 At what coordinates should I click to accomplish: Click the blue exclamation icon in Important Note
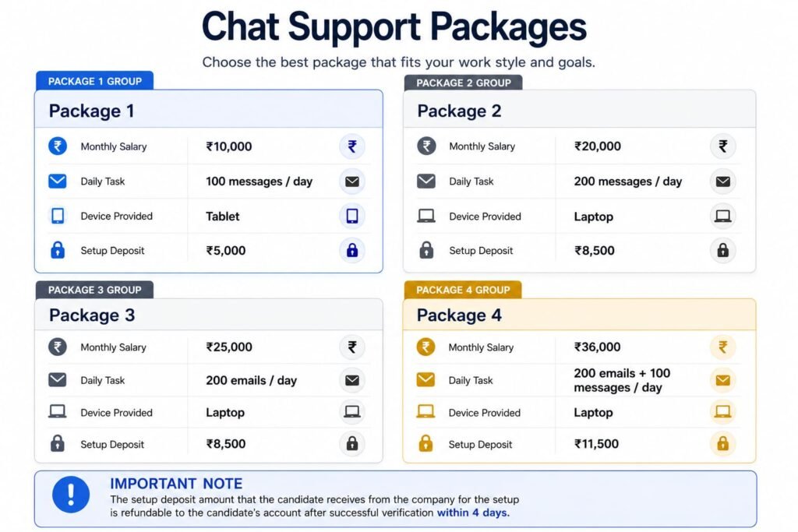(71, 495)
